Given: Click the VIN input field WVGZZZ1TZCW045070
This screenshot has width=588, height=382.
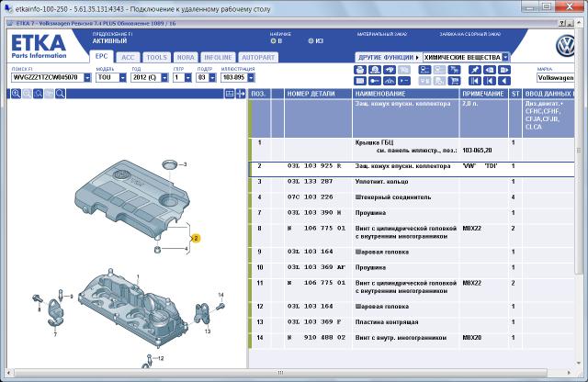Looking at the screenshot, I should coord(48,78).
